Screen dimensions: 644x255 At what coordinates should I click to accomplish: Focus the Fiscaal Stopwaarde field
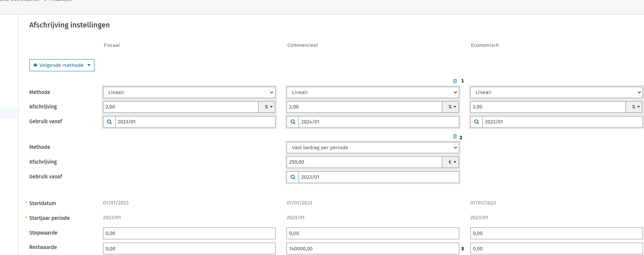click(189, 233)
